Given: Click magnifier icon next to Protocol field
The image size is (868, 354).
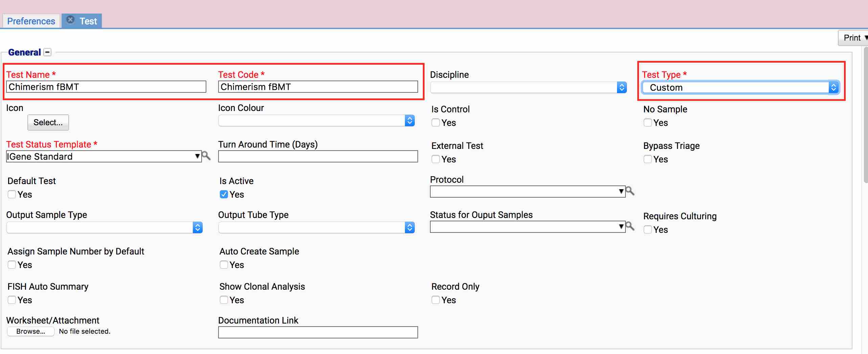Looking at the screenshot, I should pos(630,191).
